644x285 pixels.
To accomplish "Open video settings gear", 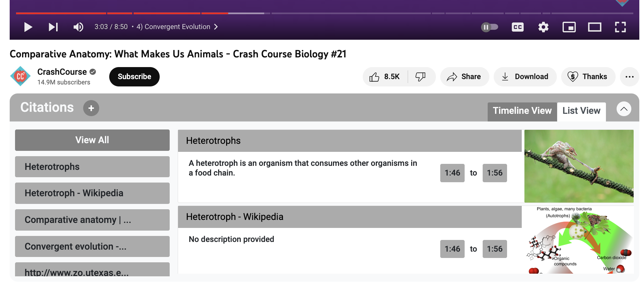I will tap(543, 27).
